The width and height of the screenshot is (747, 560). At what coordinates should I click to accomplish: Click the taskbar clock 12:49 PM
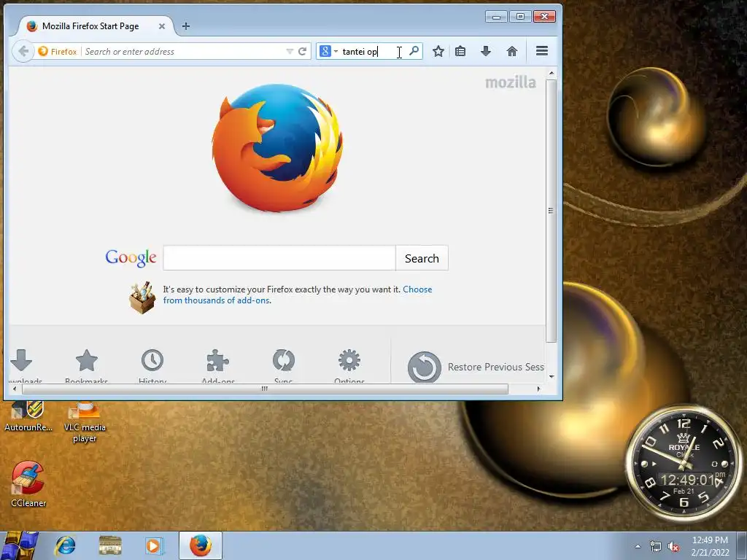pyautogui.click(x=710, y=546)
